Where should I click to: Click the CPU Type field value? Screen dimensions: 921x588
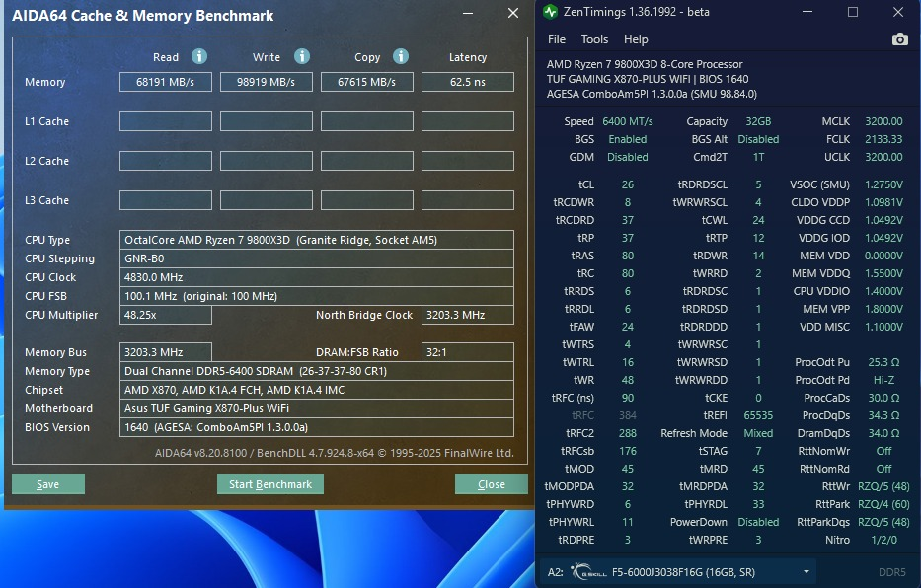click(317, 240)
